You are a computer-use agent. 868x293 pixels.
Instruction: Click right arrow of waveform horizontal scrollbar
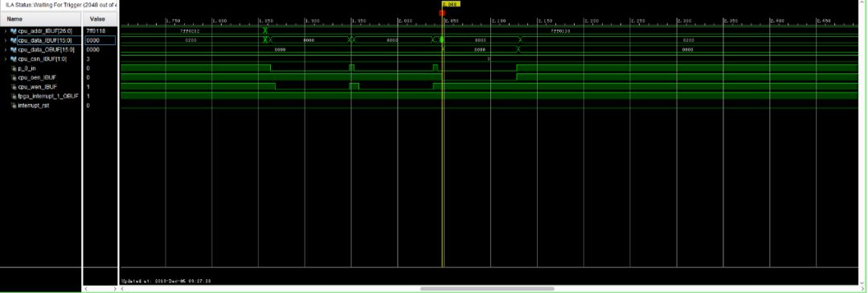863,288
